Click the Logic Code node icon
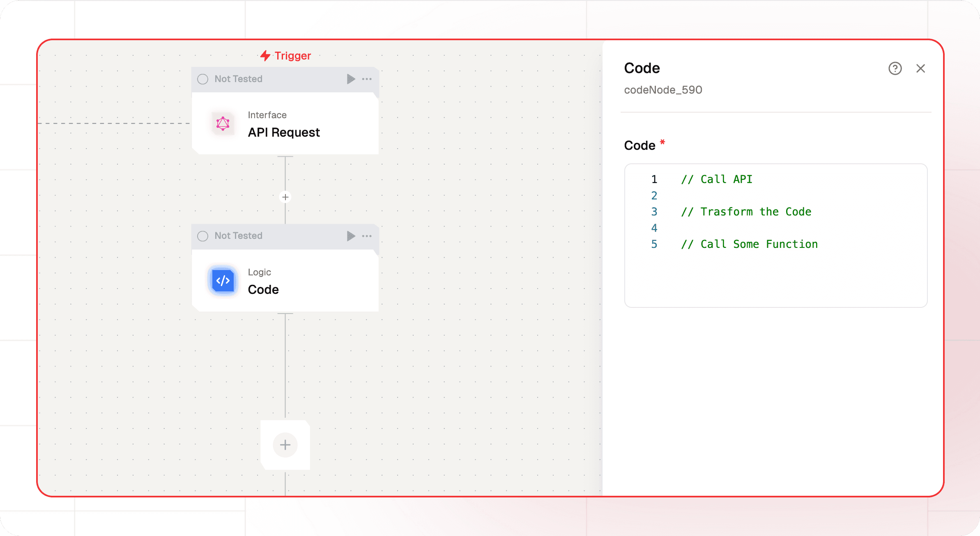Screen dimensions: 980x536 [223, 280]
